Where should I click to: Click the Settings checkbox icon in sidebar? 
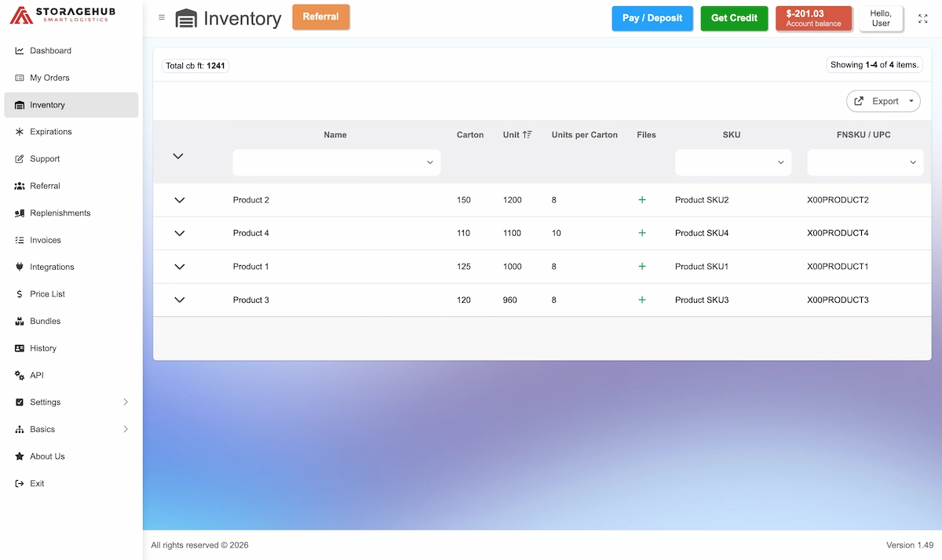pos(20,402)
